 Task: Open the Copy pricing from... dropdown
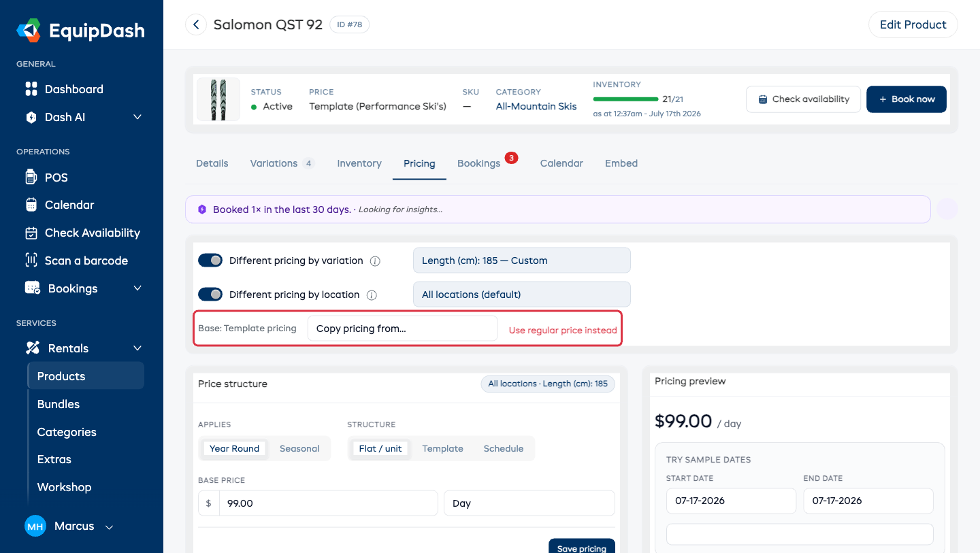click(x=403, y=329)
